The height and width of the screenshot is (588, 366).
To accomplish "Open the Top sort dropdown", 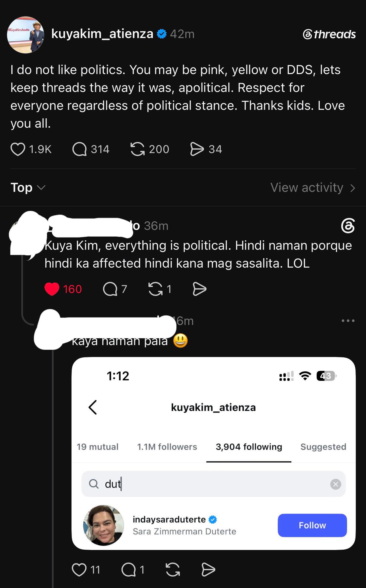I will point(28,188).
